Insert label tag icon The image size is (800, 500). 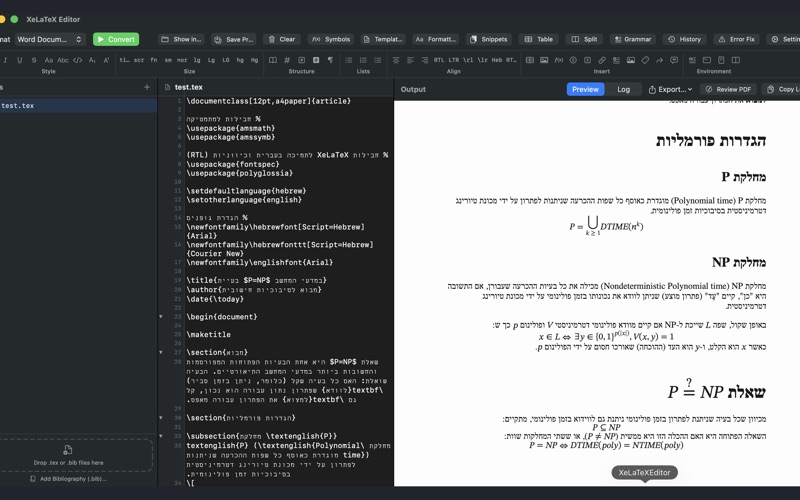[x=645, y=60]
